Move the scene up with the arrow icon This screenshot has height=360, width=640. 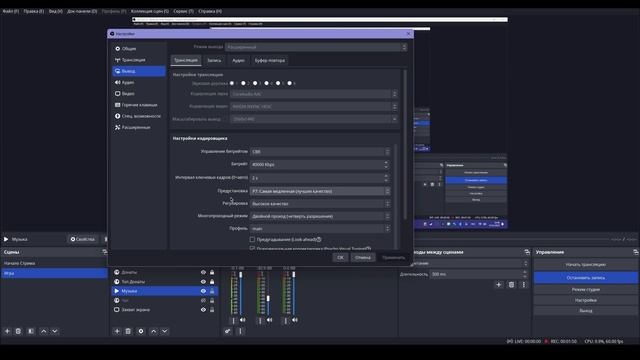44,331
